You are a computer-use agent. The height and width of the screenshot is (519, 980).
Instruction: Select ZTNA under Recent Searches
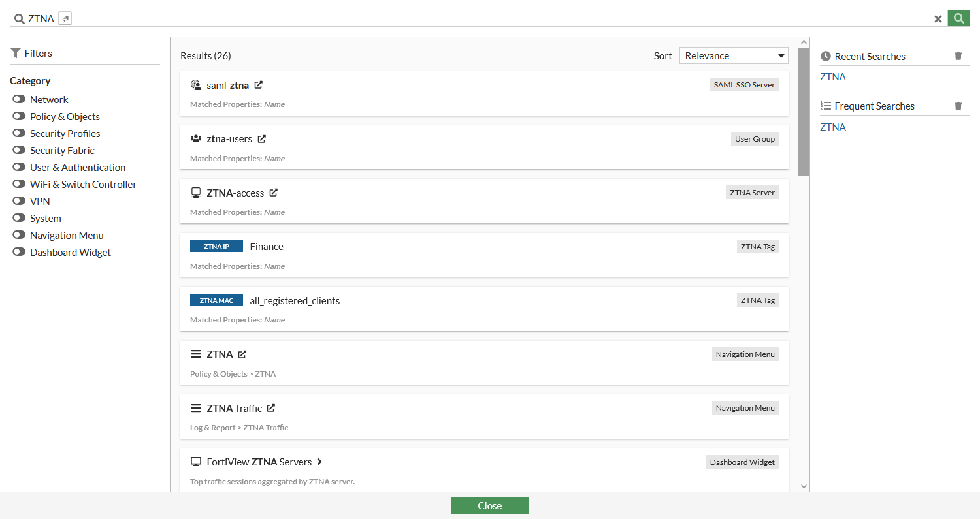(x=833, y=77)
